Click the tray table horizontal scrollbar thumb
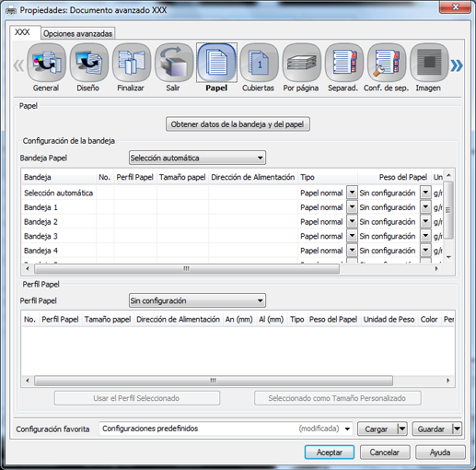 click(187, 269)
